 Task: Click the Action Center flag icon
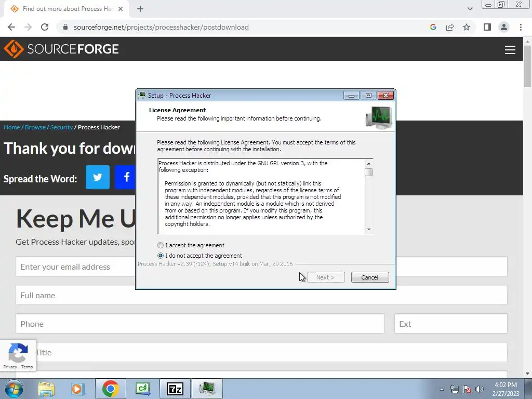click(x=467, y=389)
